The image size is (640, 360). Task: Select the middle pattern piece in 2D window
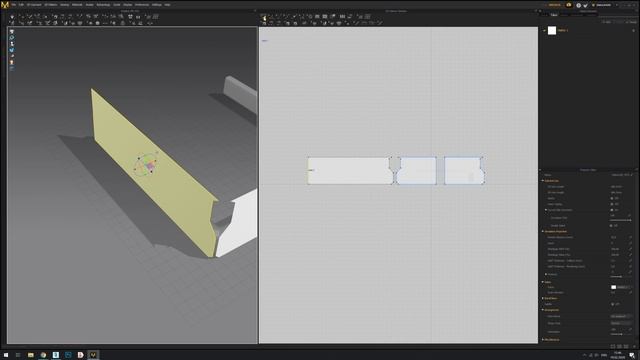(416, 171)
